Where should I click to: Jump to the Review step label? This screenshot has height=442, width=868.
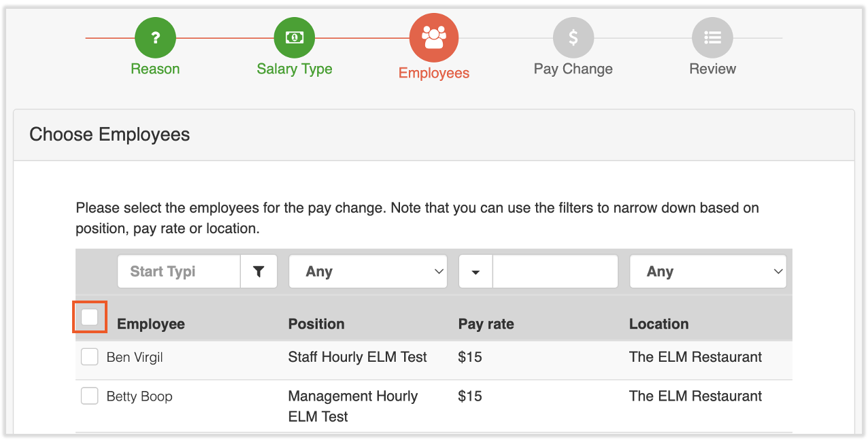712,69
